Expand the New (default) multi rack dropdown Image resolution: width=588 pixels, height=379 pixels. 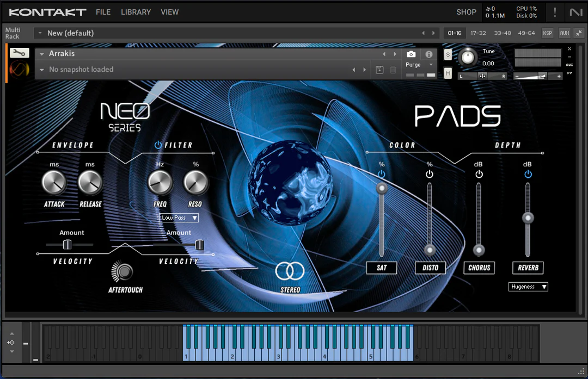[x=39, y=33]
